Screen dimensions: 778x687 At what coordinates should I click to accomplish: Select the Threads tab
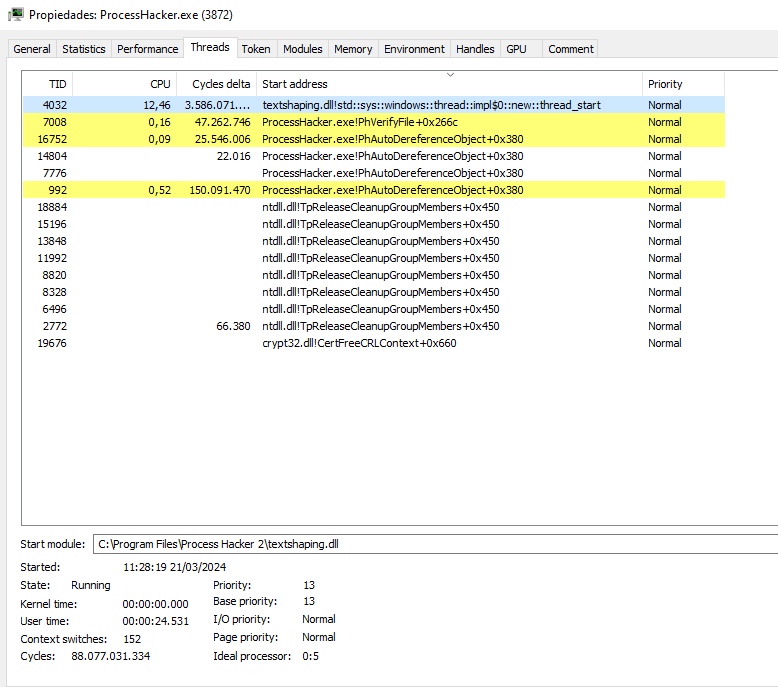point(210,48)
